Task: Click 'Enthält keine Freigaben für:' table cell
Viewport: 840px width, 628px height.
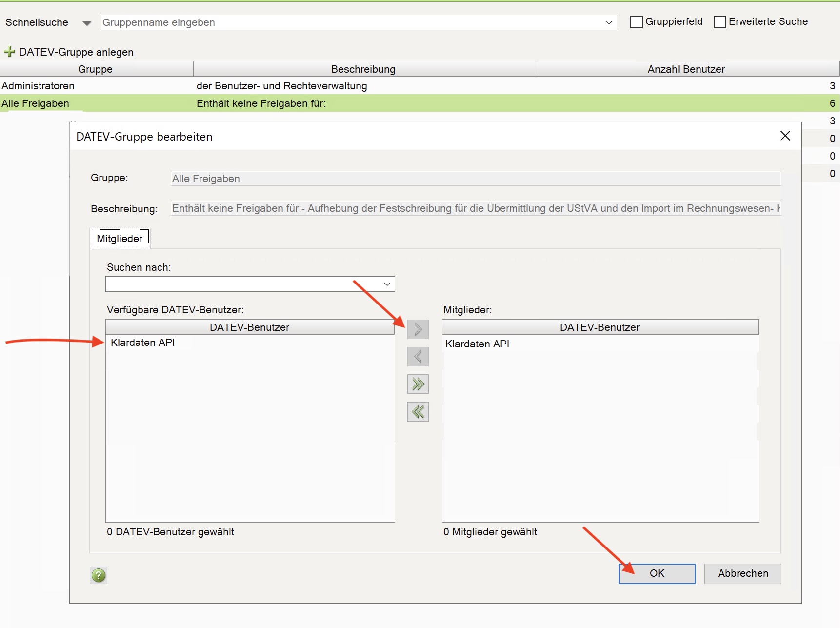Action: 261,103
